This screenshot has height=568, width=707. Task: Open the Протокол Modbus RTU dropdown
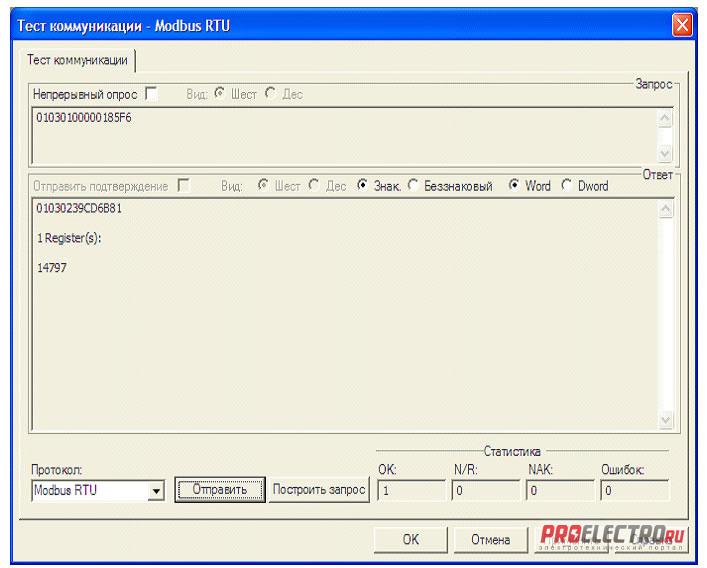[x=156, y=491]
